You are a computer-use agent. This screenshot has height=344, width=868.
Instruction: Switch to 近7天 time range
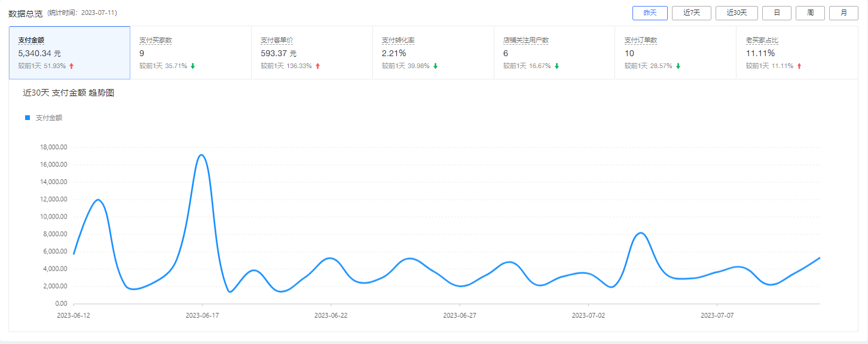point(692,13)
